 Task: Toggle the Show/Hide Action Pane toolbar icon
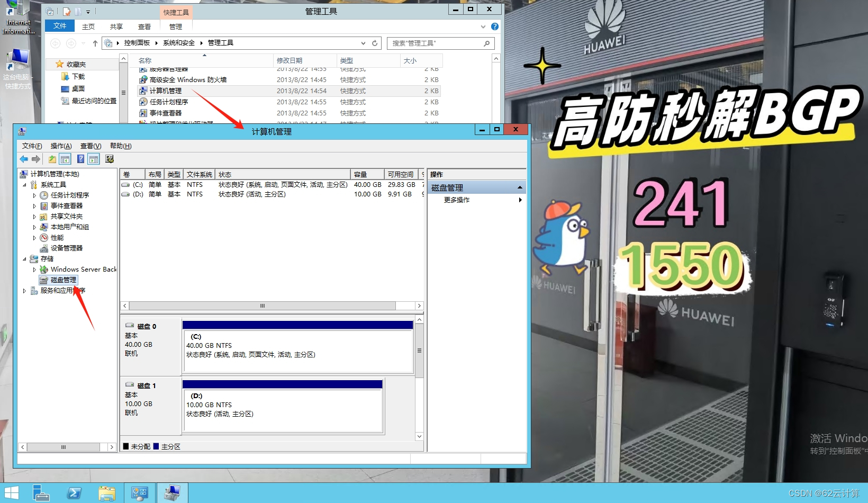(94, 159)
